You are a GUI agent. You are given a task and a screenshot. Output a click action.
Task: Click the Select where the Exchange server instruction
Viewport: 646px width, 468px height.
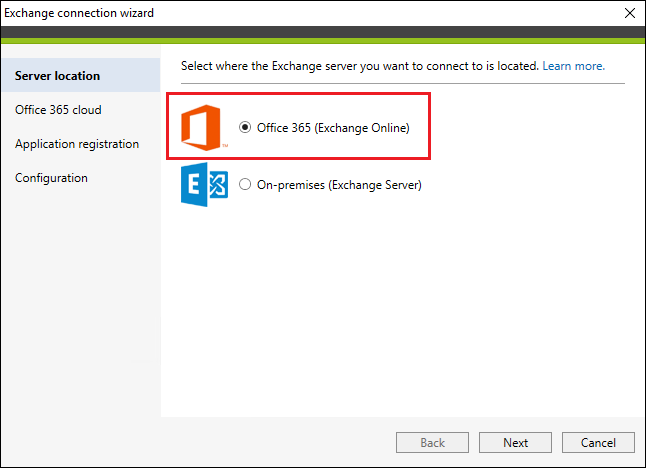pyautogui.click(x=360, y=66)
